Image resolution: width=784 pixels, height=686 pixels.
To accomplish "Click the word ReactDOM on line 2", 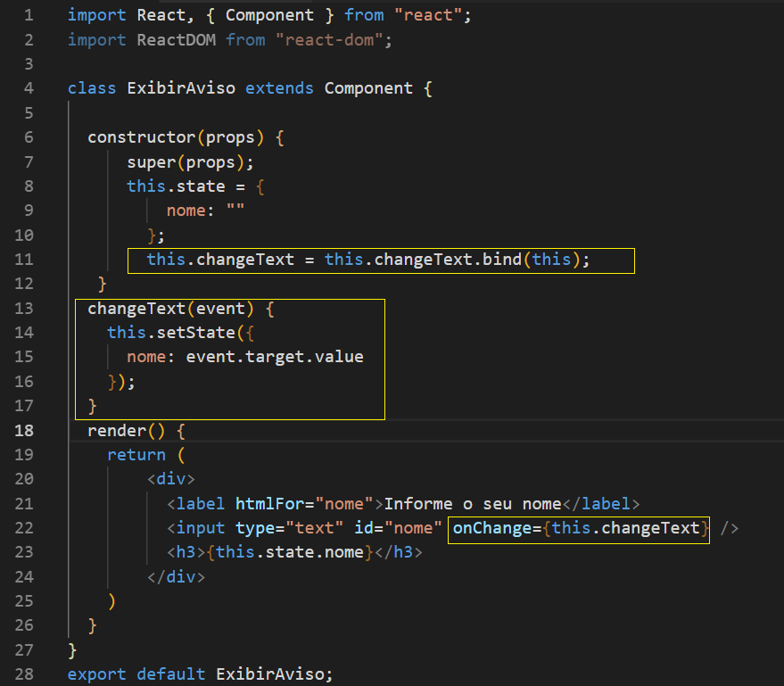I will [176, 40].
